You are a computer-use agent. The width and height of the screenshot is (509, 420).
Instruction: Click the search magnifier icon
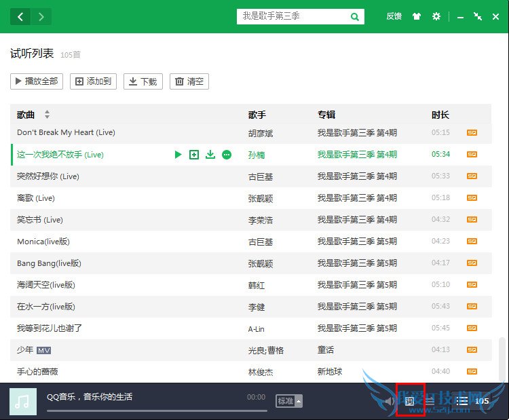[x=355, y=17]
